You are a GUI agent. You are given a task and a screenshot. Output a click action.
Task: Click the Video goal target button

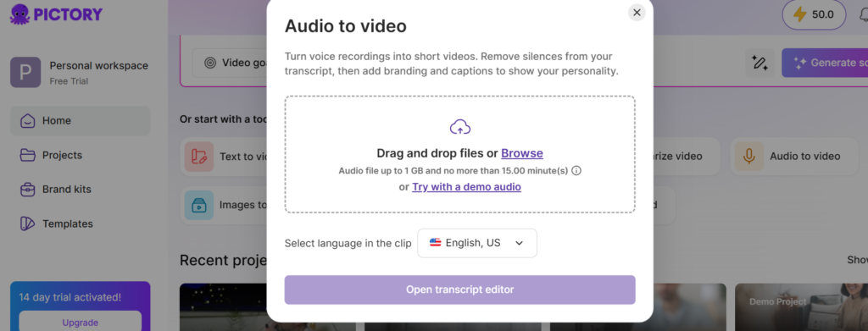coord(231,63)
